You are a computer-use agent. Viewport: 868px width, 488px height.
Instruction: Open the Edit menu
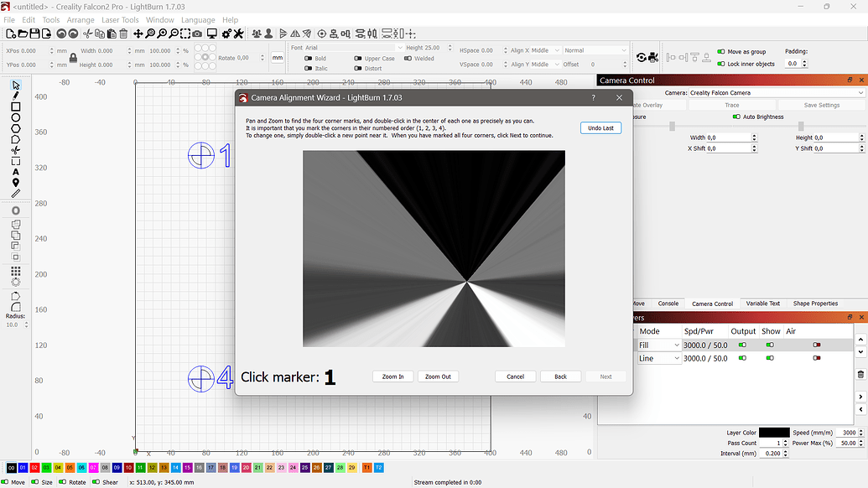(x=29, y=20)
